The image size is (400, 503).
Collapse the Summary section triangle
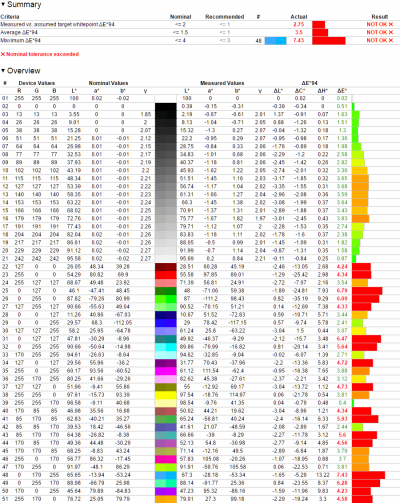click(3, 4)
